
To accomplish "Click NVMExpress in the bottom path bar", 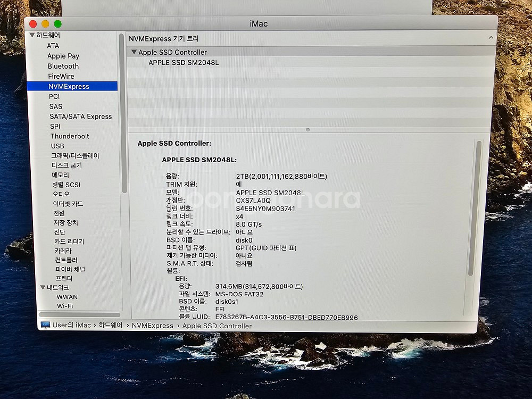I will 152,326.
